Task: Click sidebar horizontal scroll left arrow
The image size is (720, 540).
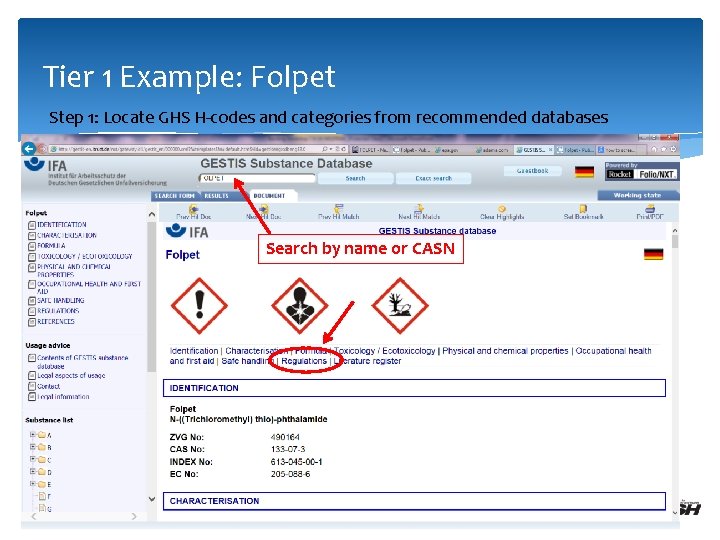Action: [x=34, y=517]
